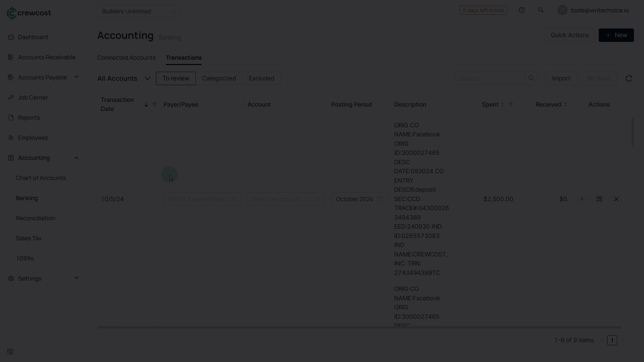Select the To review filter
Viewport: 644px width, 362px height.
click(x=176, y=78)
